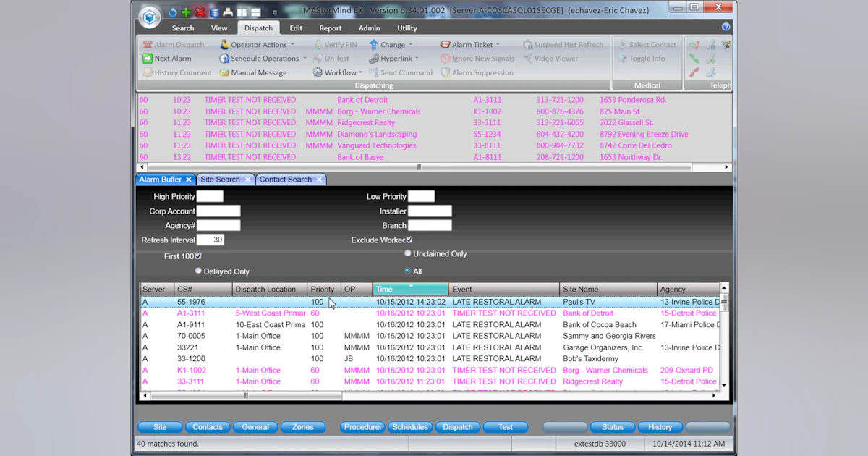Select the Ignore New Signals icon
868x456 pixels.
pyautogui.click(x=477, y=58)
